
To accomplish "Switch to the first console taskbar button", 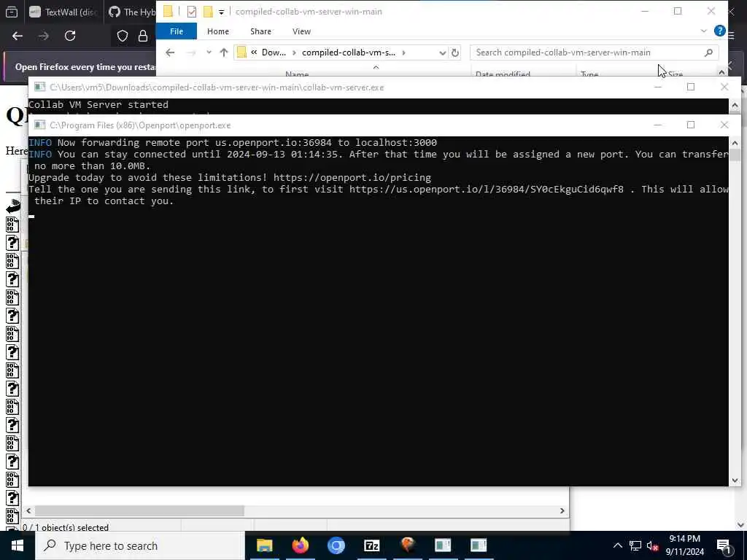I will (443, 545).
